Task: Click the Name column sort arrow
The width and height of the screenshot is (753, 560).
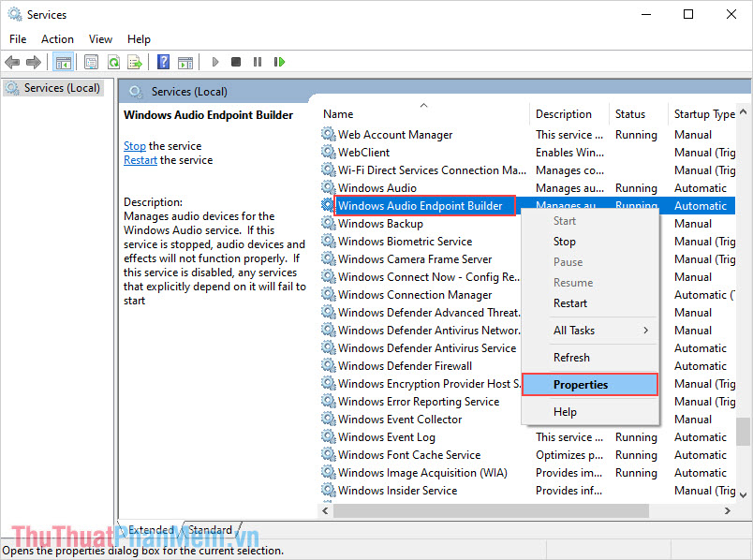Action: [x=423, y=106]
